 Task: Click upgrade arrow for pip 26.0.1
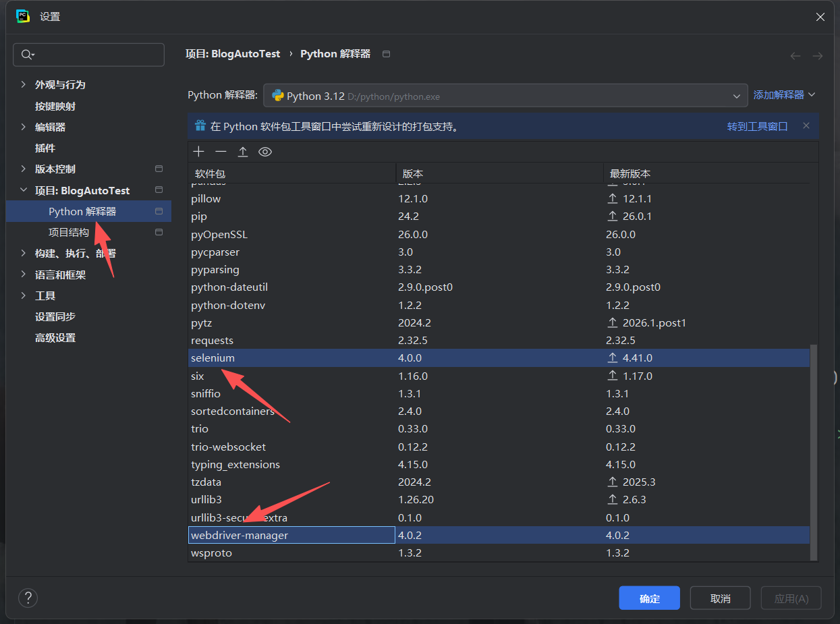point(613,217)
